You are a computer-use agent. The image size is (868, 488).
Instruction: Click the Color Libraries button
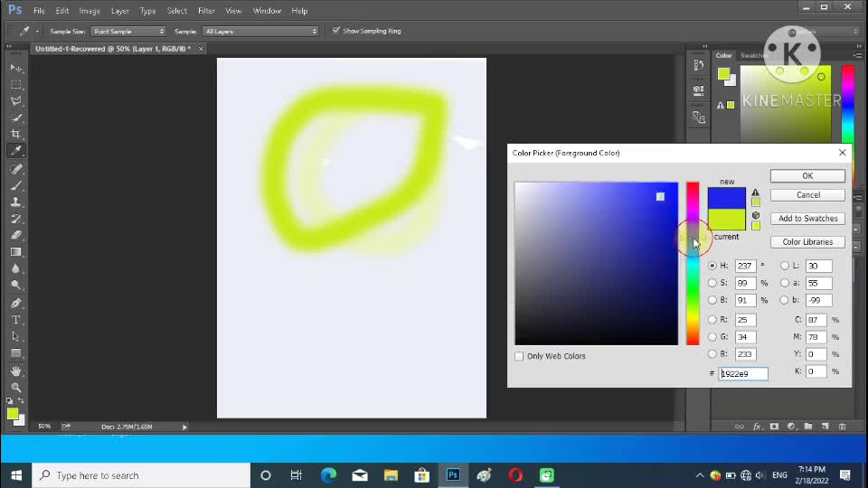tap(807, 242)
